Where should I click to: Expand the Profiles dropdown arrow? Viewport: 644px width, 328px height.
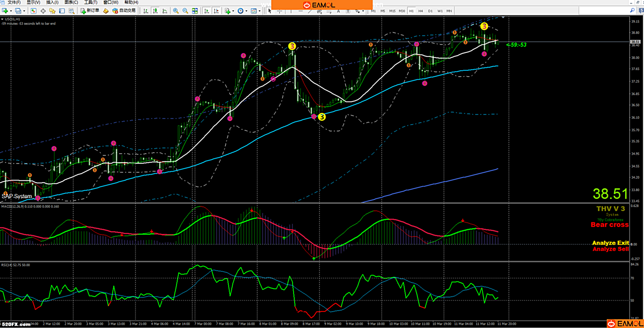[x=24, y=11]
